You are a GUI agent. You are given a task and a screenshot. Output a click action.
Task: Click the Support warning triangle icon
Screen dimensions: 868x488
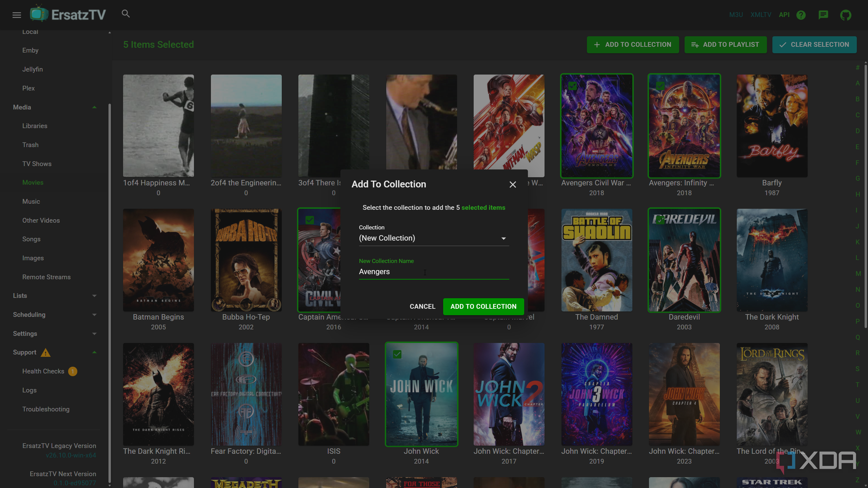coord(45,353)
